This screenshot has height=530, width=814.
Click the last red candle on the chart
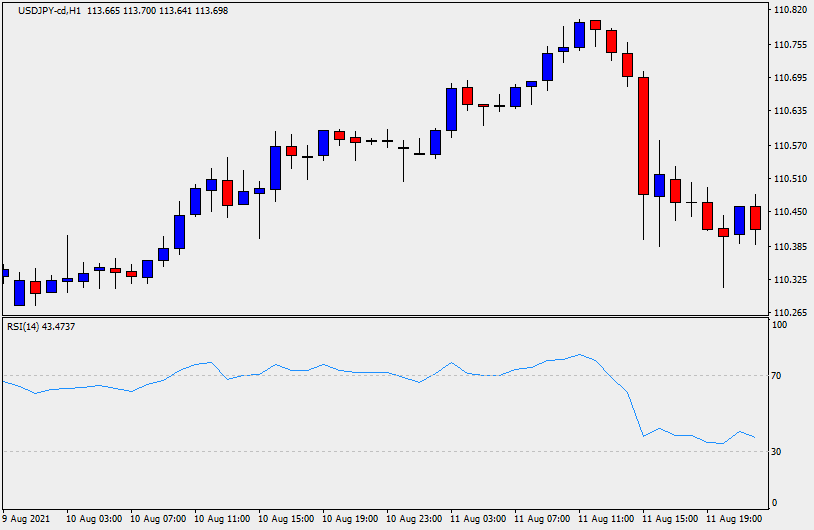click(755, 217)
